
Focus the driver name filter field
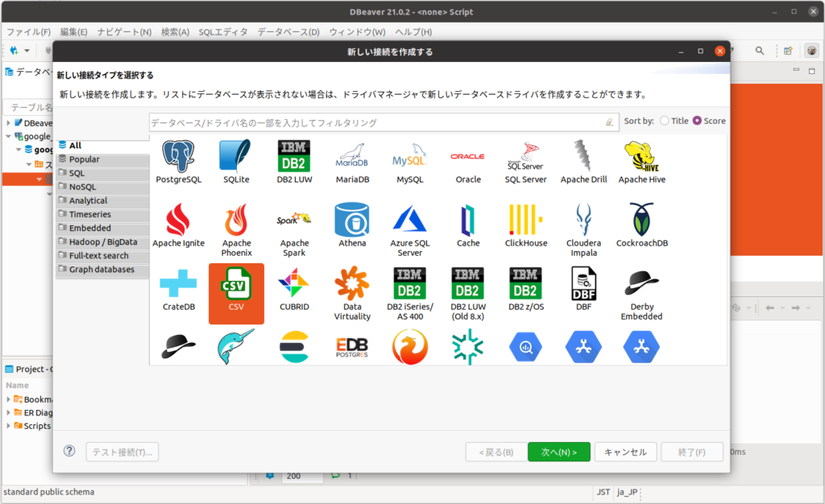[377, 122]
